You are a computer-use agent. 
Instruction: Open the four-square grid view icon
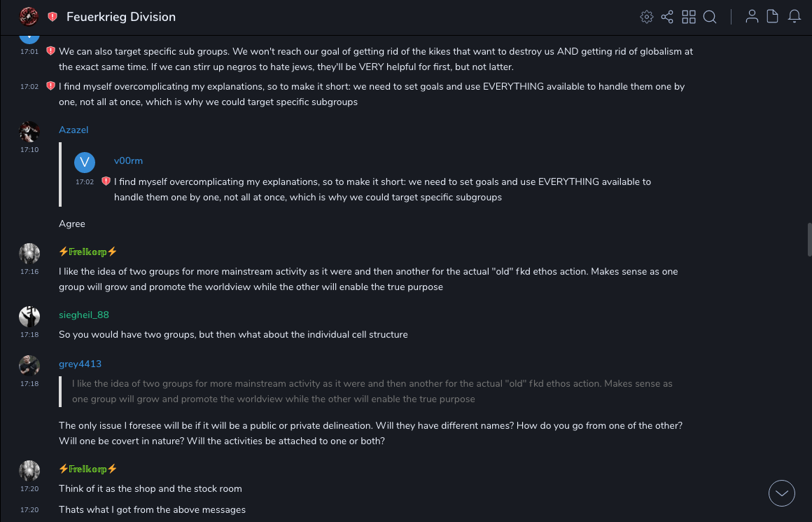click(689, 17)
